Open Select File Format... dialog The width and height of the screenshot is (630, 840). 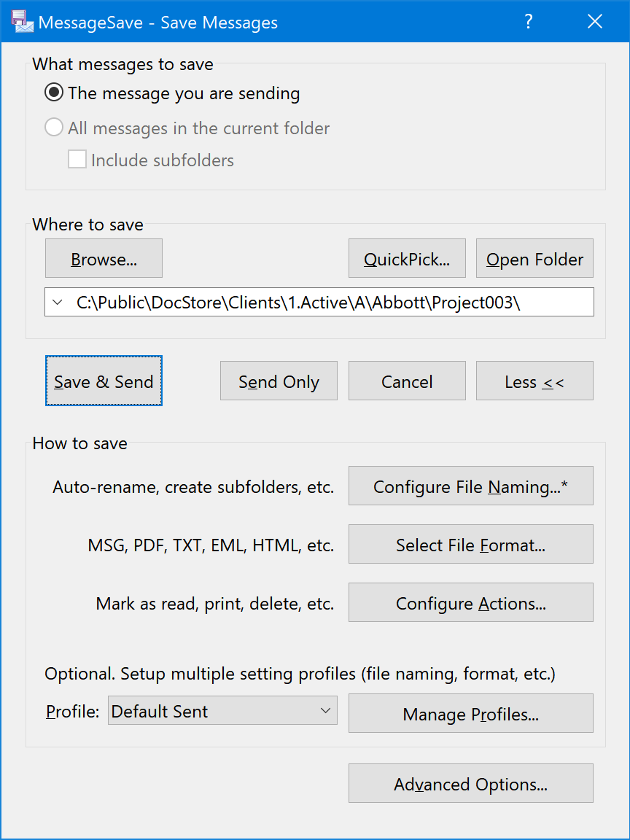click(x=471, y=544)
